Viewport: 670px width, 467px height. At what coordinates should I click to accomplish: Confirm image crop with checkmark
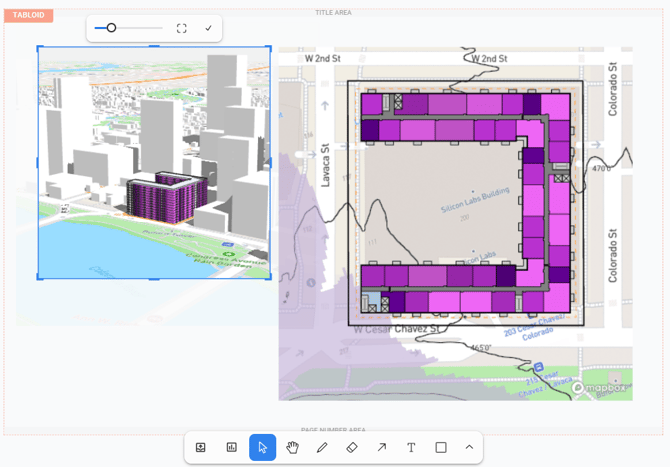[x=209, y=28]
